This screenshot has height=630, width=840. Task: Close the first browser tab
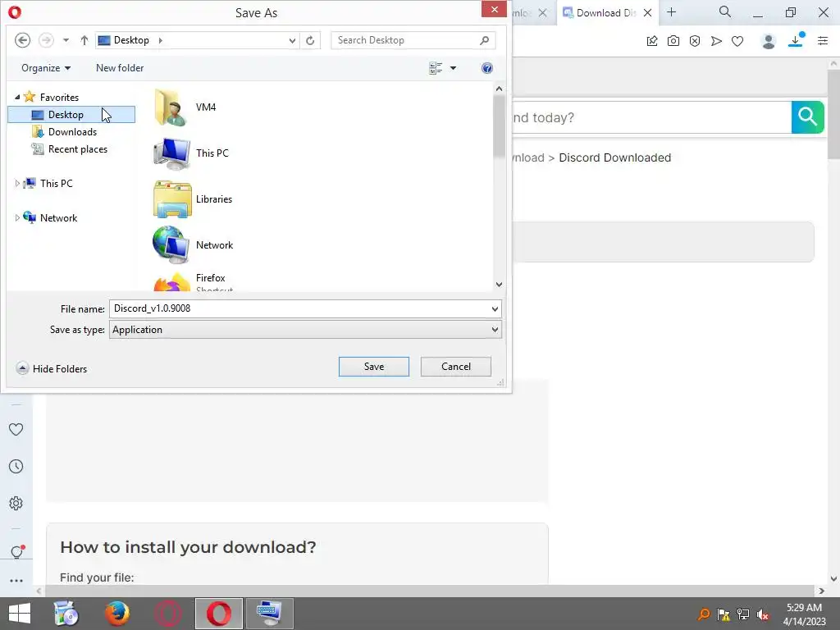tap(543, 13)
